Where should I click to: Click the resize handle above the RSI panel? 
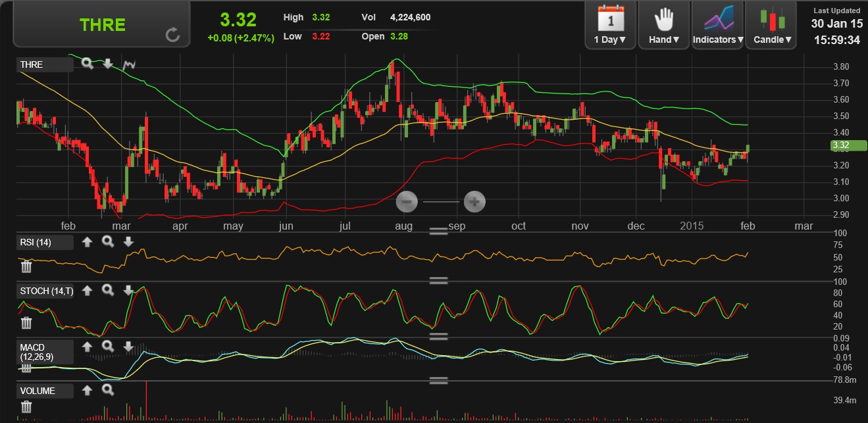pos(438,231)
